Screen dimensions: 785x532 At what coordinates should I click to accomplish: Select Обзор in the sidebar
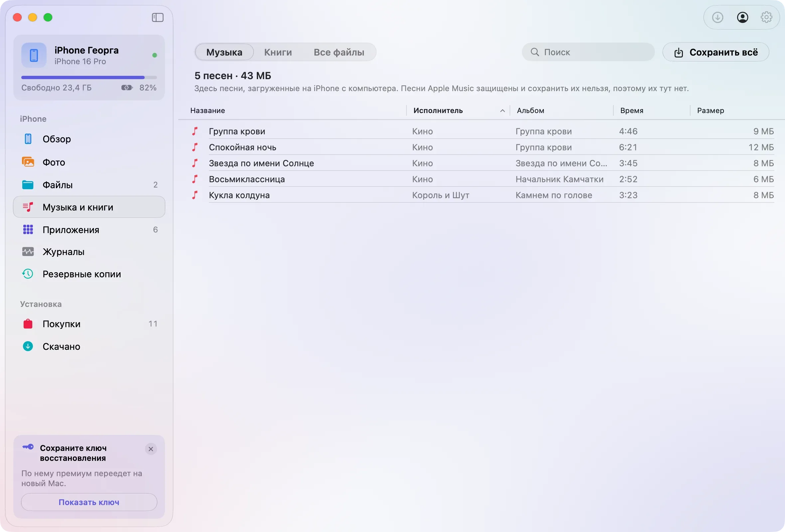pyautogui.click(x=89, y=139)
